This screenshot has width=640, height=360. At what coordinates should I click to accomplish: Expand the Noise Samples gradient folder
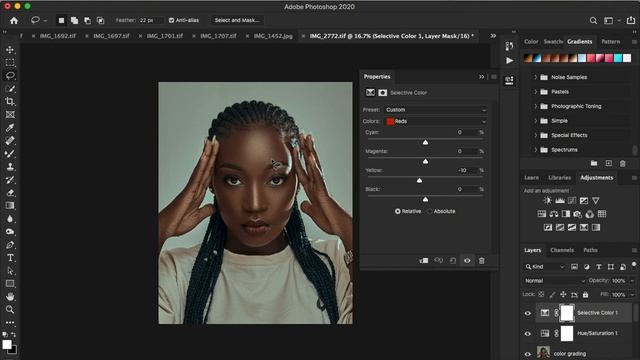pyautogui.click(x=536, y=77)
